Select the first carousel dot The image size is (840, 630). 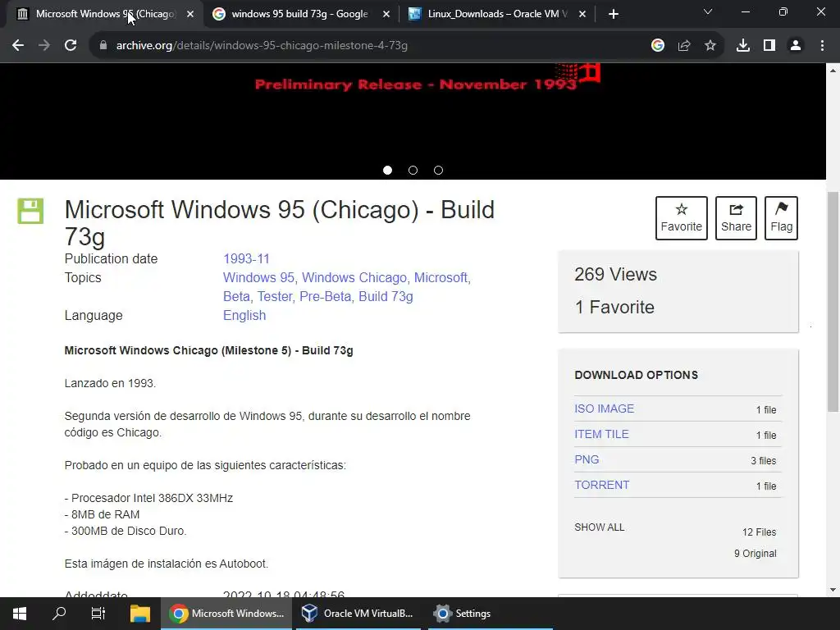tap(388, 171)
